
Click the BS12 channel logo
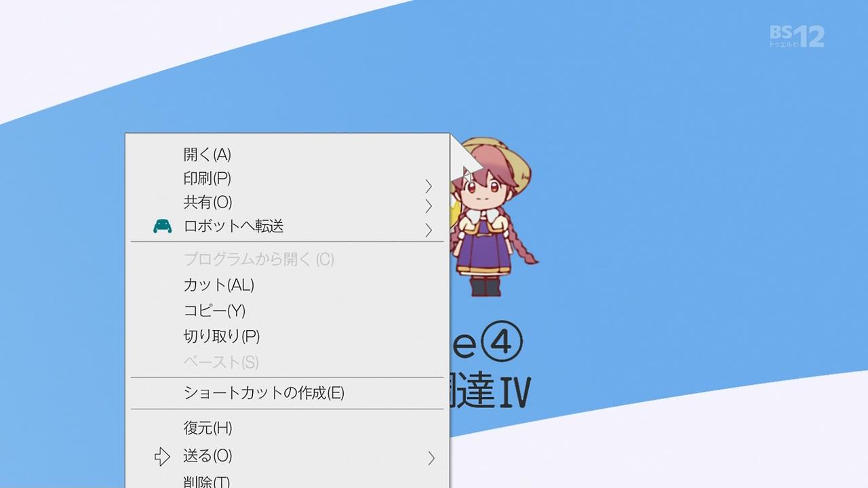[796, 36]
